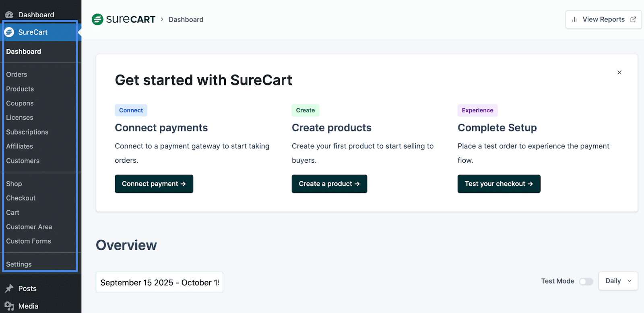Click the Connect payment button

[154, 184]
